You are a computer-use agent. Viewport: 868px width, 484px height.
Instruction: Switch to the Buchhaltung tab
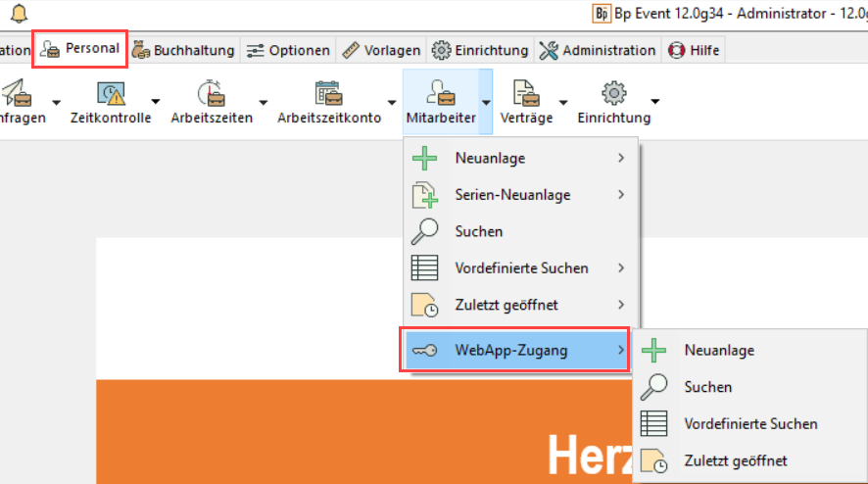[184, 50]
